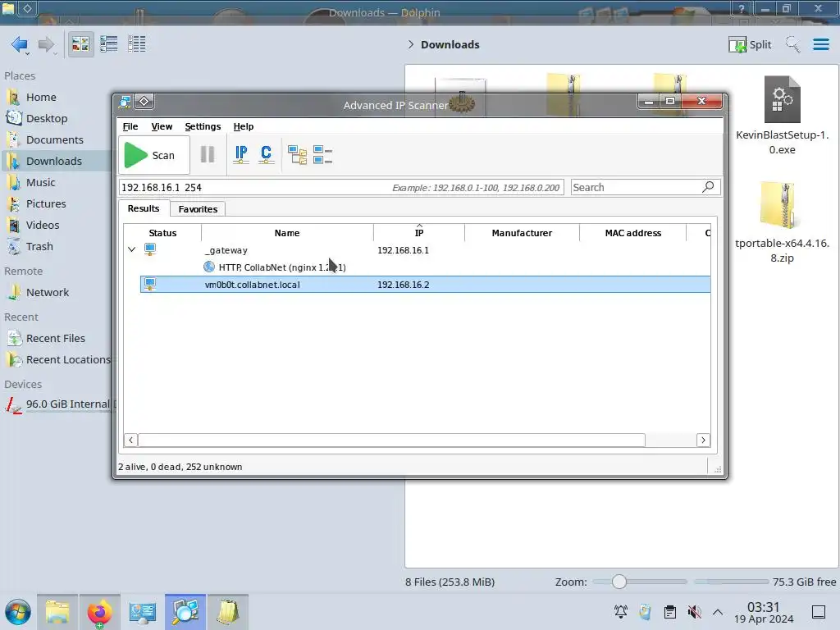The height and width of the screenshot is (630, 840).
Task: Sort by the IP column header
Action: [x=419, y=233]
